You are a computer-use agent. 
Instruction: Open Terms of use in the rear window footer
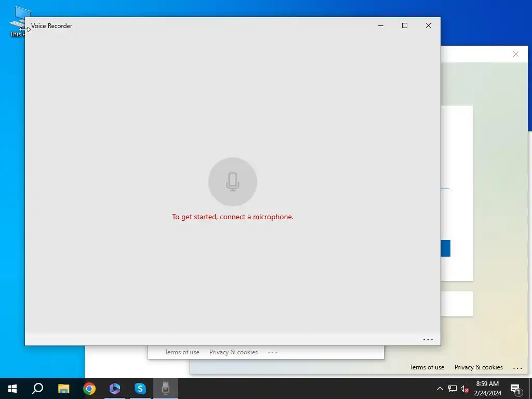tap(427, 367)
